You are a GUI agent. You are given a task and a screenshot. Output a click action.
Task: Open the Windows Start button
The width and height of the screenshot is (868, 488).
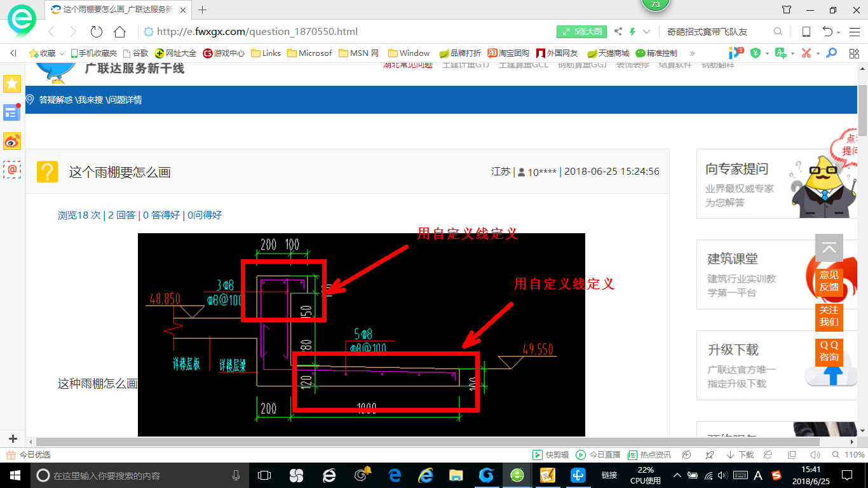15,475
